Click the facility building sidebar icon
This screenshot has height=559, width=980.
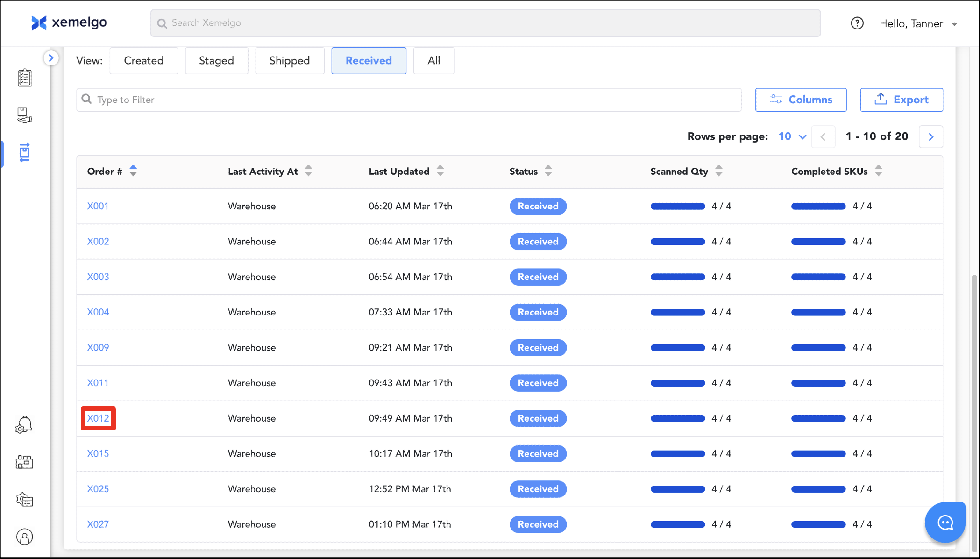point(24,462)
